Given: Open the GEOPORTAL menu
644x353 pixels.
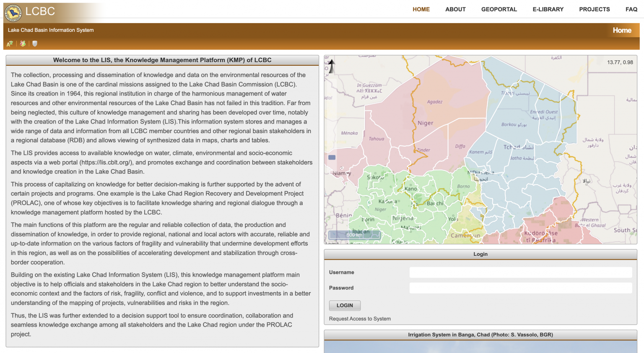Looking at the screenshot, I should pos(499,9).
